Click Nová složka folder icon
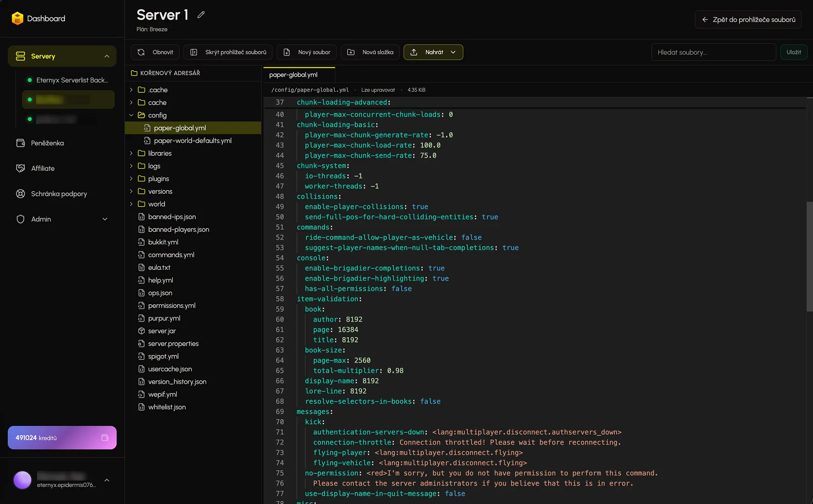 point(350,52)
